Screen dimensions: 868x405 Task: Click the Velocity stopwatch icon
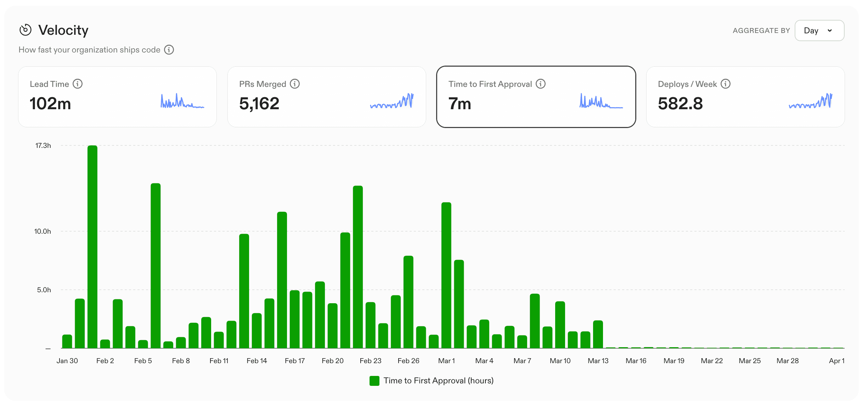coord(25,30)
